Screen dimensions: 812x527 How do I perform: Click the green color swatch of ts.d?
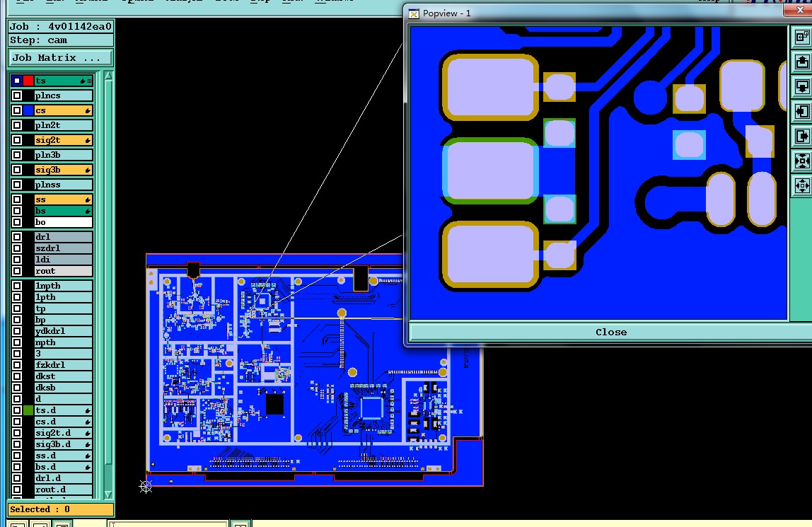point(28,410)
